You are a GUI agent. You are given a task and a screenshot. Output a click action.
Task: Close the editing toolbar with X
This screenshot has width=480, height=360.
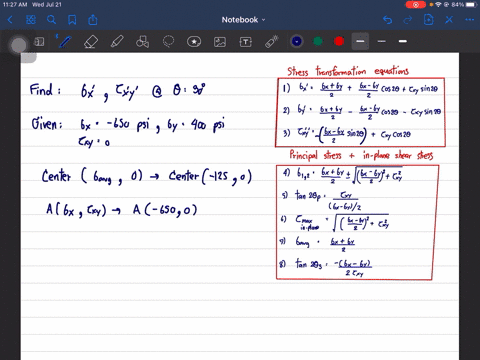[x=449, y=20]
